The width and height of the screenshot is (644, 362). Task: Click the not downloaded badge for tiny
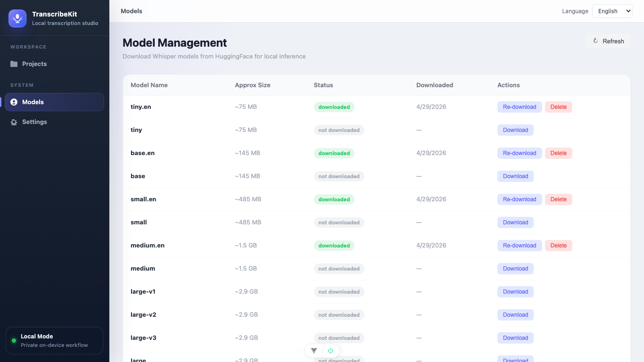pyautogui.click(x=339, y=130)
